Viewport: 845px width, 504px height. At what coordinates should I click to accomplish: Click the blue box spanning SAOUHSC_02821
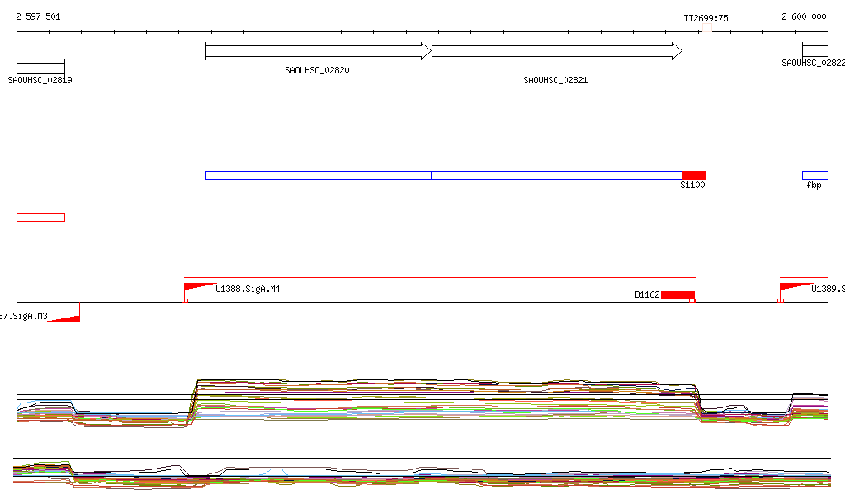(x=557, y=175)
